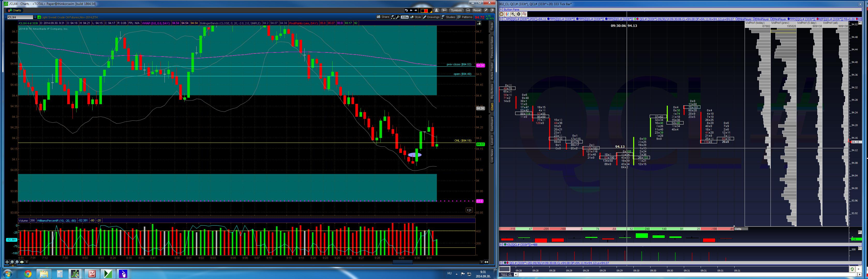Viewport: 868px width, 279px height.
Task: Open the color link dropdown with red square
Action: tap(425, 10)
